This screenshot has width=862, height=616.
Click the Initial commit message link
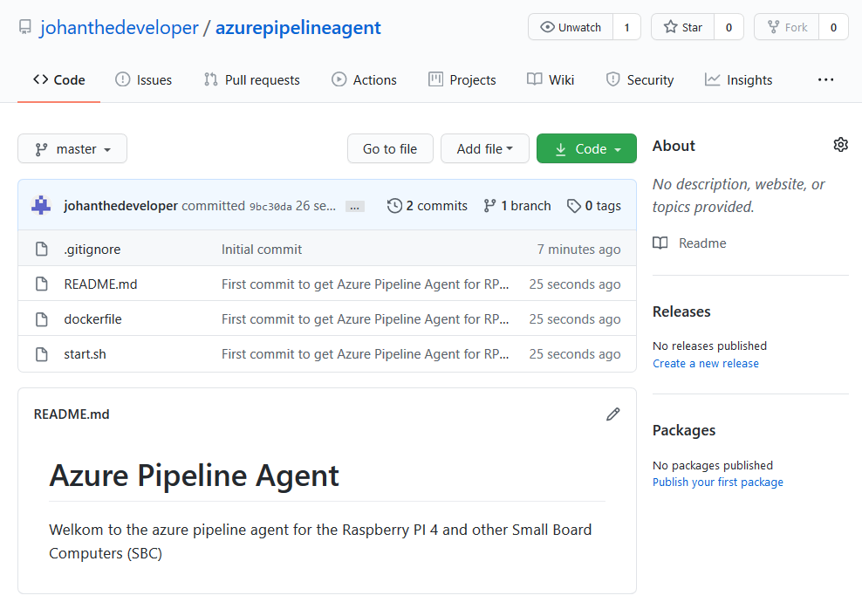[x=262, y=250]
